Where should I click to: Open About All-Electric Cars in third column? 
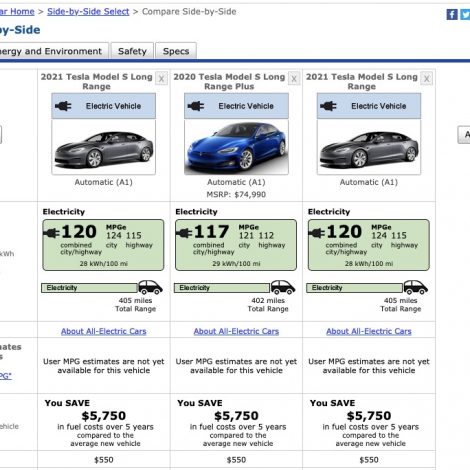369,331
